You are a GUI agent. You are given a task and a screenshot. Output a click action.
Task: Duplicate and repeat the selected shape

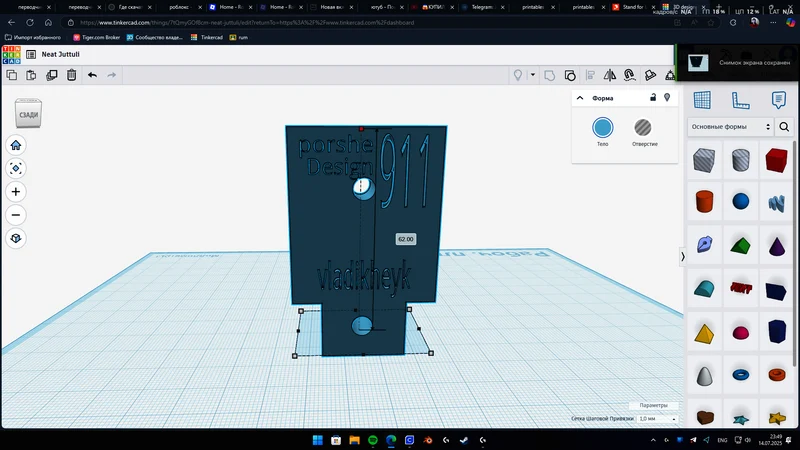[x=52, y=75]
